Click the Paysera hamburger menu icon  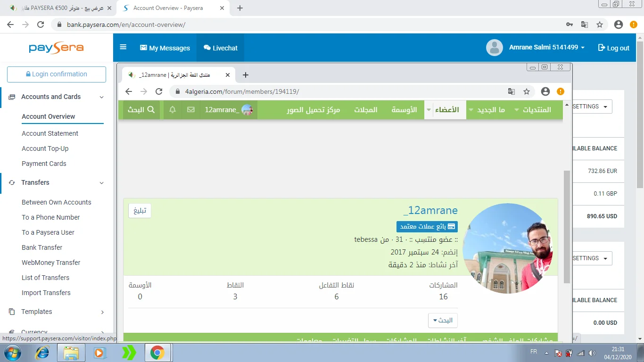pos(123,47)
